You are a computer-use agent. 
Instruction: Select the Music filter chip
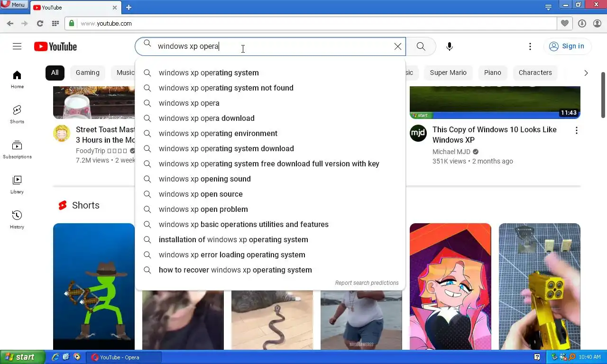[123, 73]
